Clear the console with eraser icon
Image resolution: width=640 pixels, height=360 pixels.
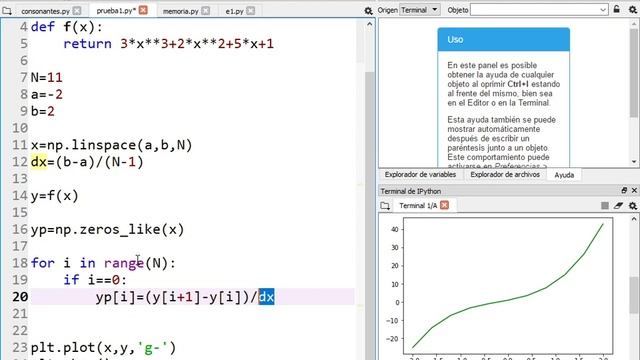click(618, 206)
